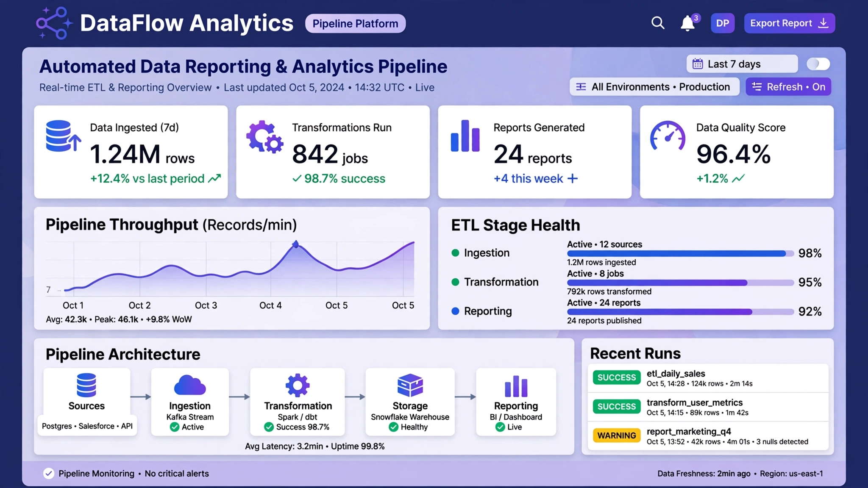Click 'Oct 4' axis label on chart
This screenshot has height=488, width=868.
coord(270,305)
